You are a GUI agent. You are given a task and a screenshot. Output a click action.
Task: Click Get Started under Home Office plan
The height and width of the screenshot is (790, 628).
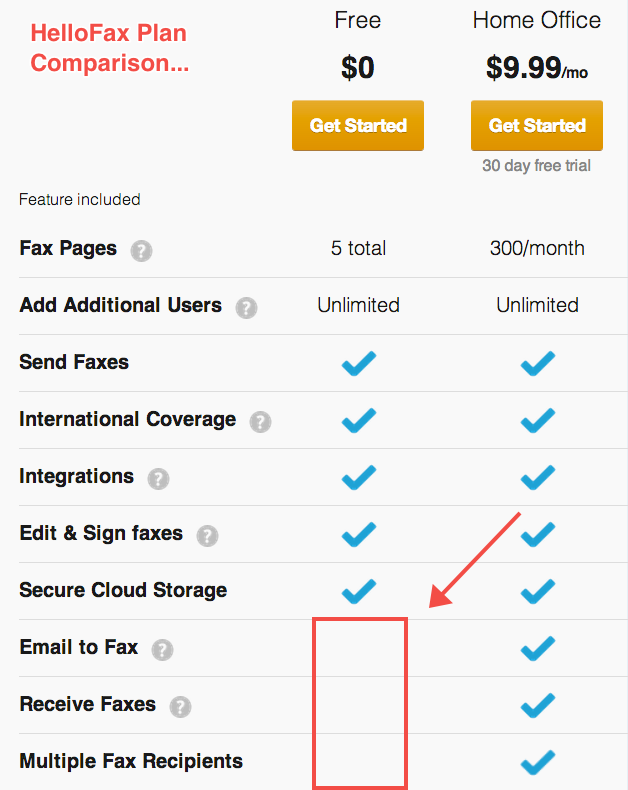537,125
